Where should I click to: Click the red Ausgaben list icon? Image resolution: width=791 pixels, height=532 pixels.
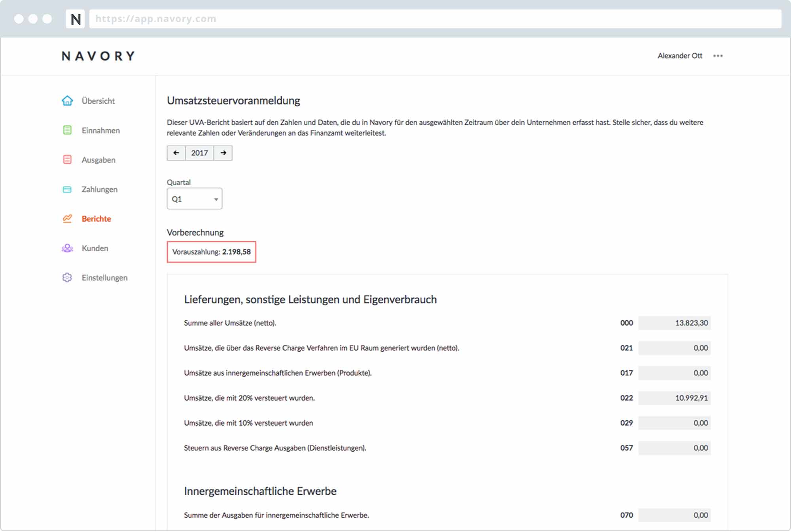coord(67,160)
